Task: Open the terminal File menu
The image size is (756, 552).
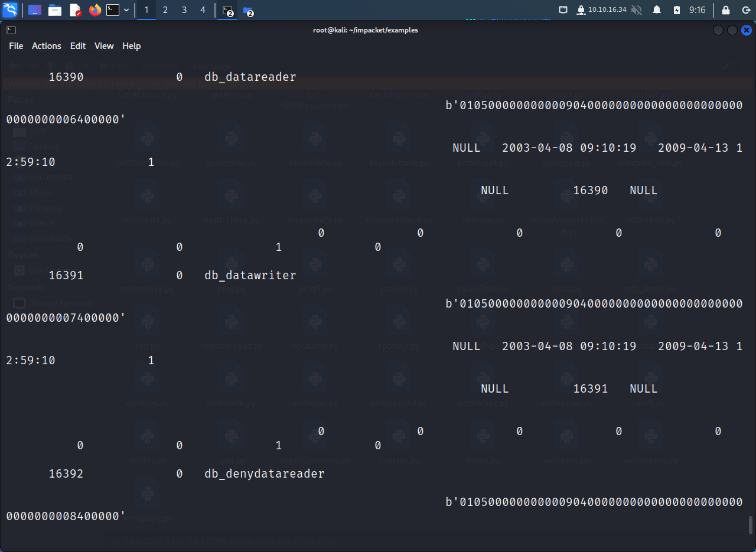Action: pos(16,46)
